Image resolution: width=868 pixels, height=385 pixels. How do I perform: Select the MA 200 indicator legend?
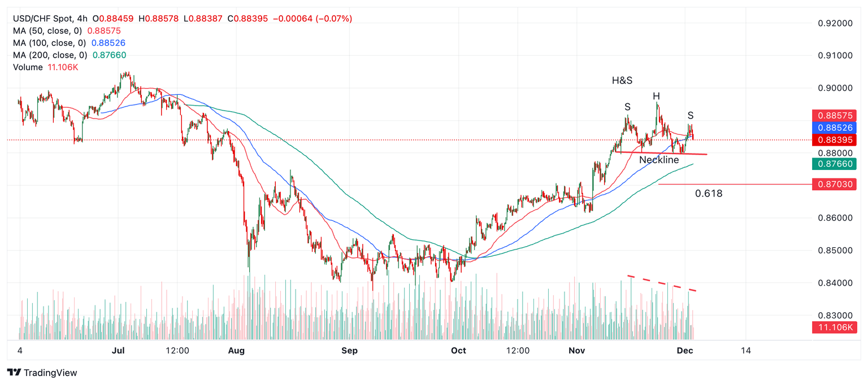tap(70, 55)
